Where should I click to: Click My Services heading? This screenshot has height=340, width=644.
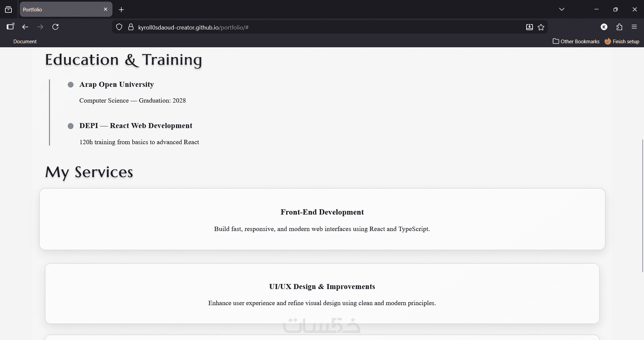pos(89,172)
